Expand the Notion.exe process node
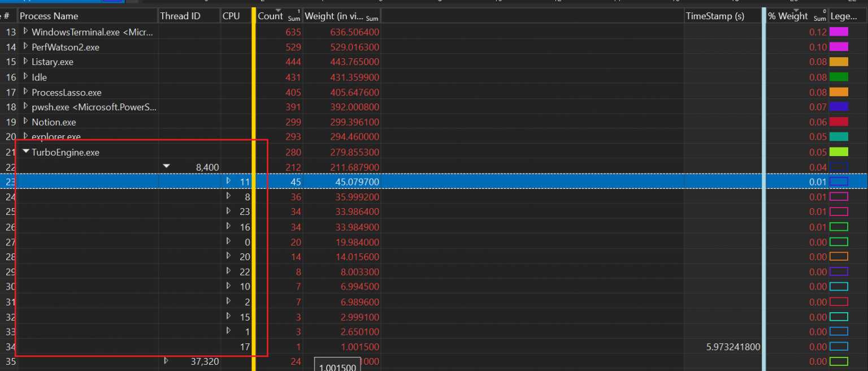The width and height of the screenshot is (868, 371). [25, 122]
